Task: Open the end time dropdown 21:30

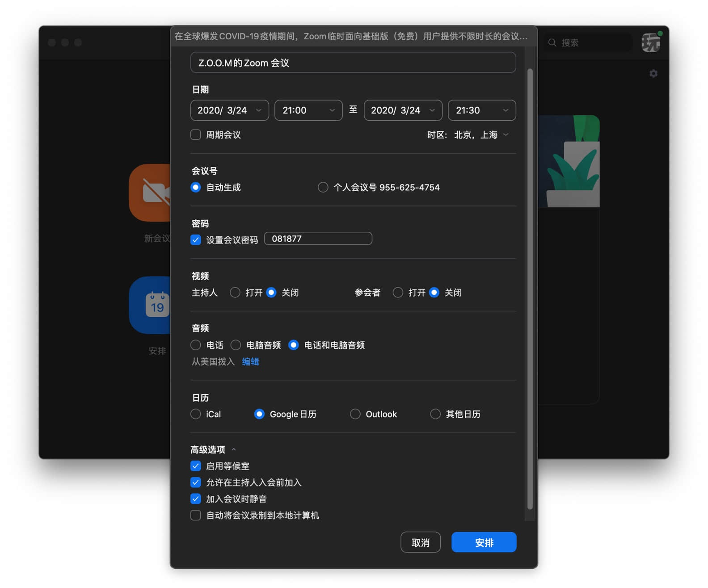Action: click(x=482, y=110)
